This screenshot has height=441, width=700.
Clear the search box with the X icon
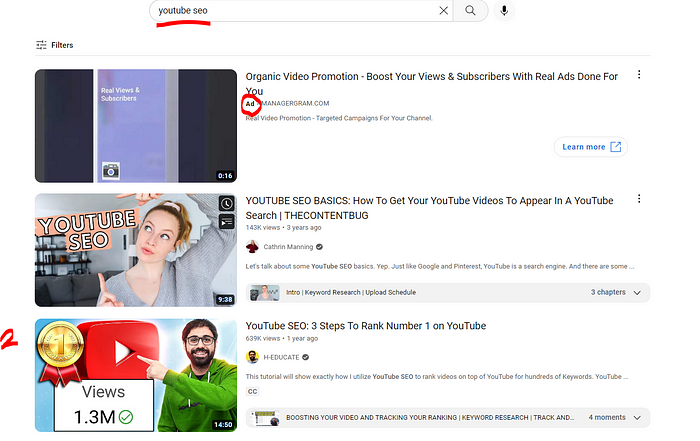click(x=443, y=10)
